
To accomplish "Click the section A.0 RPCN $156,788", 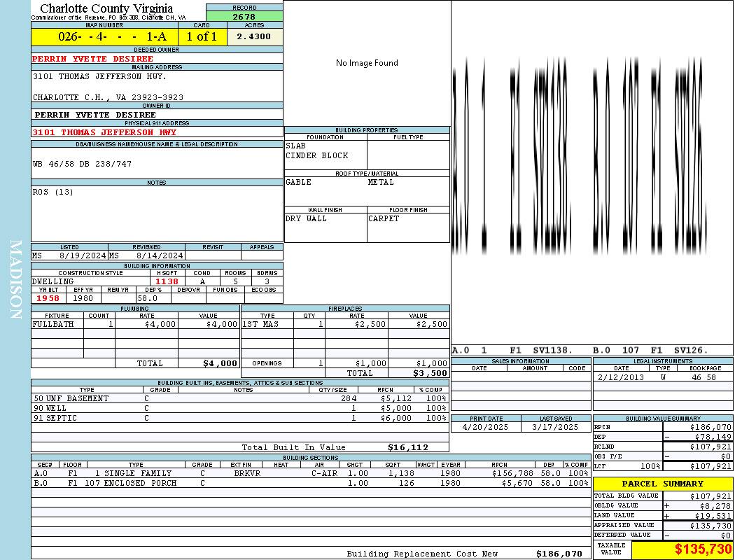I will click(512, 473).
